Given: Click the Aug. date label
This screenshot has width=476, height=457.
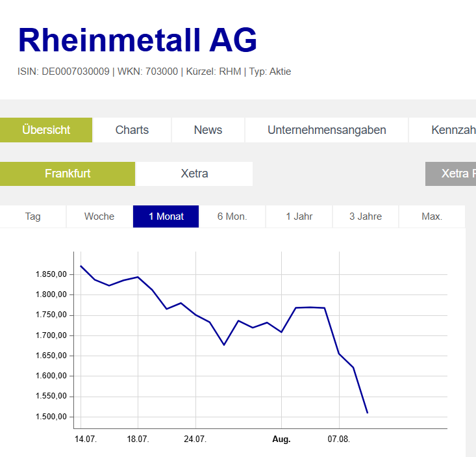Looking at the screenshot, I should pos(281,439).
